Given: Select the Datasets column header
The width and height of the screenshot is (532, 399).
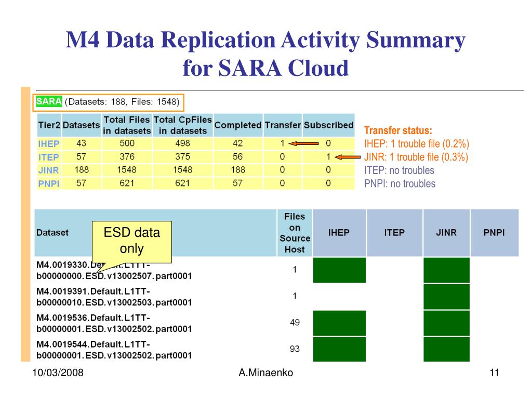Looking at the screenshot, I should [82, 125].
